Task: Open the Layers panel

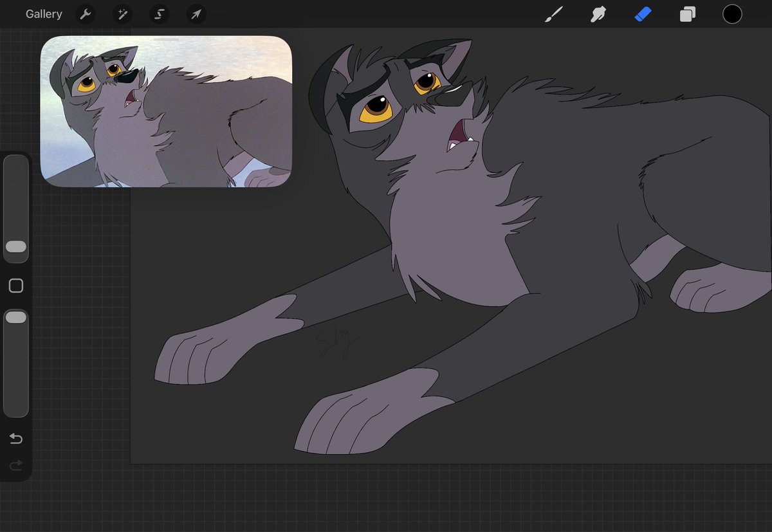Action: [x=688, y=14]
